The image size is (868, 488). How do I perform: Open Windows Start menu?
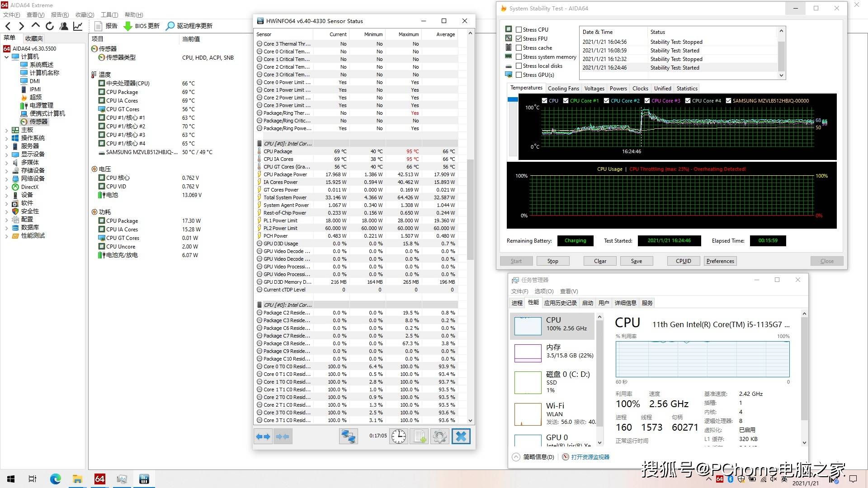(x=11, y=479)
